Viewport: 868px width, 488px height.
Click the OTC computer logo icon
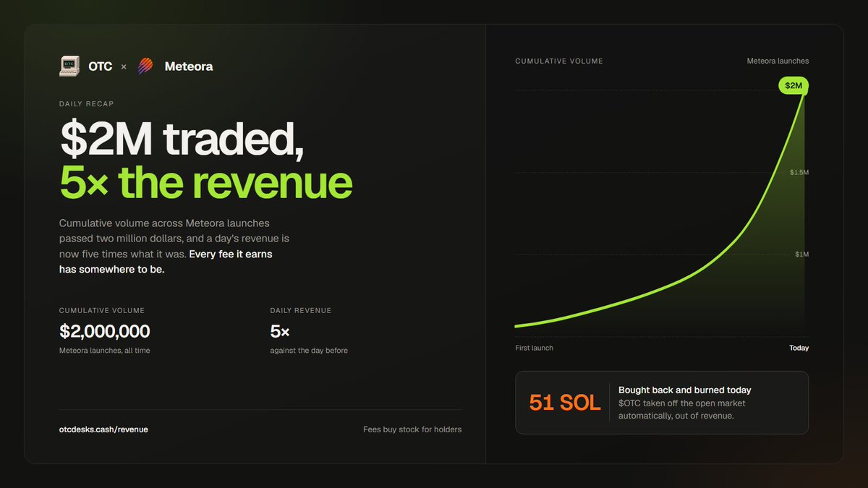[69, 67]
